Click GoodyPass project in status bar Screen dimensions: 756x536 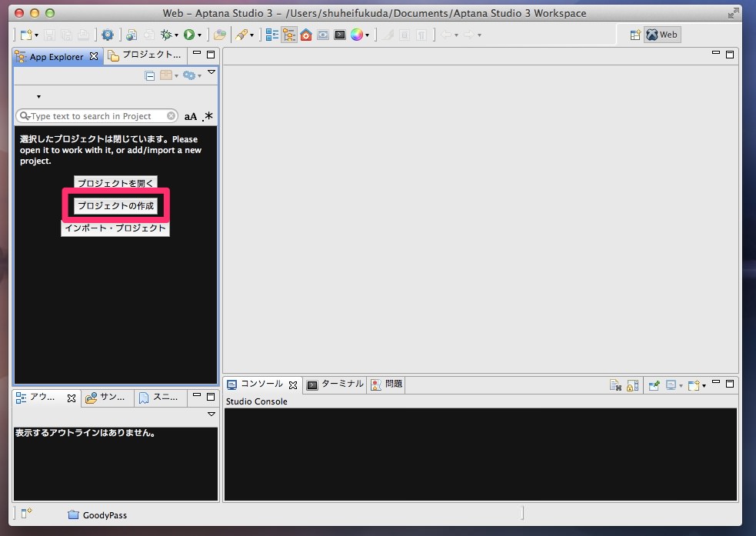(x=98, y=515)
